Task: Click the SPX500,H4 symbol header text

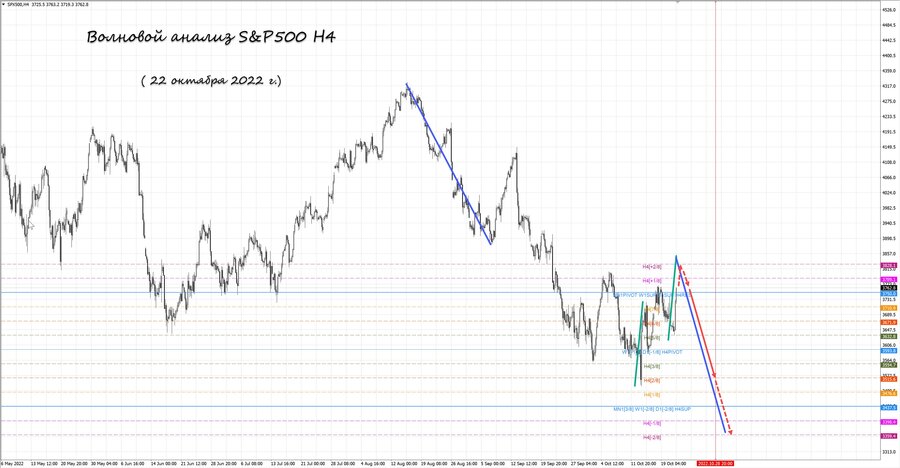Action: pos(19,5)
